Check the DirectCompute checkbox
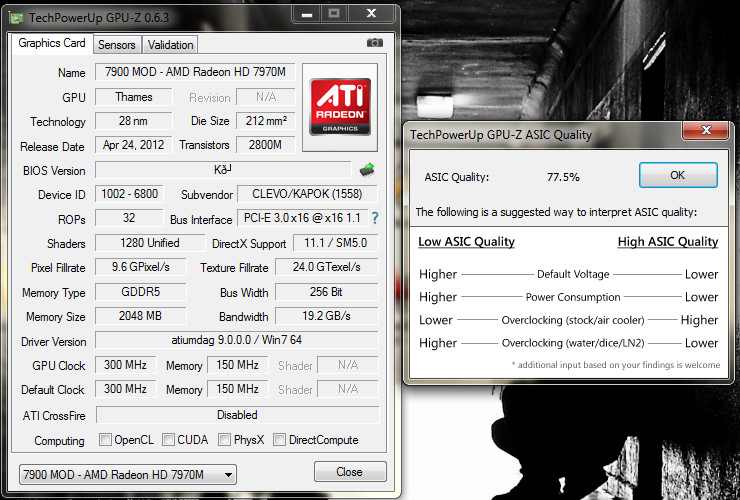This screenshot has height=500, width=740. pyautogui.click(x=279, y=440)
